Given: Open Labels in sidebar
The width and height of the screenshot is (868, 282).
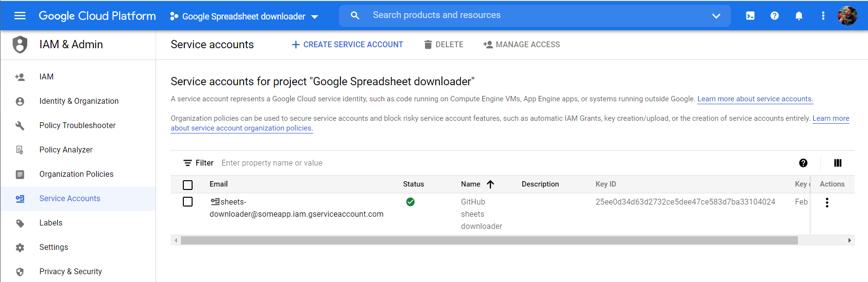Looking at the screenshot, I should tap(78, 223).
